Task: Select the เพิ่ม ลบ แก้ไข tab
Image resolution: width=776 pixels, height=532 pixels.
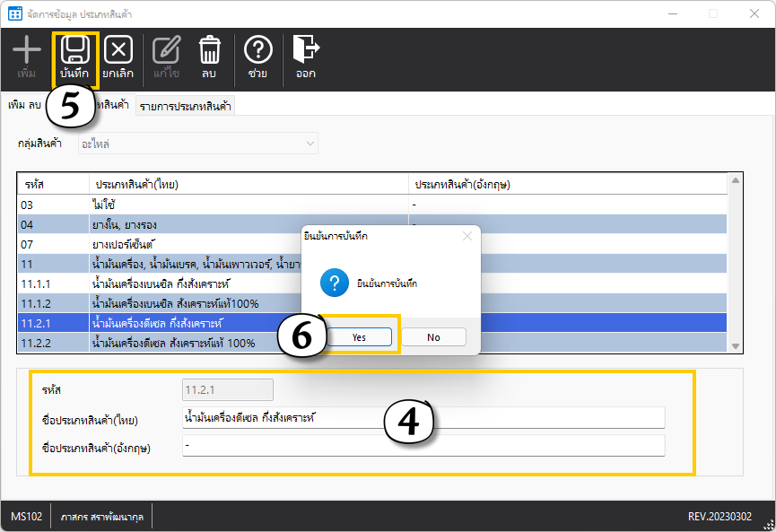Action: 27,106
